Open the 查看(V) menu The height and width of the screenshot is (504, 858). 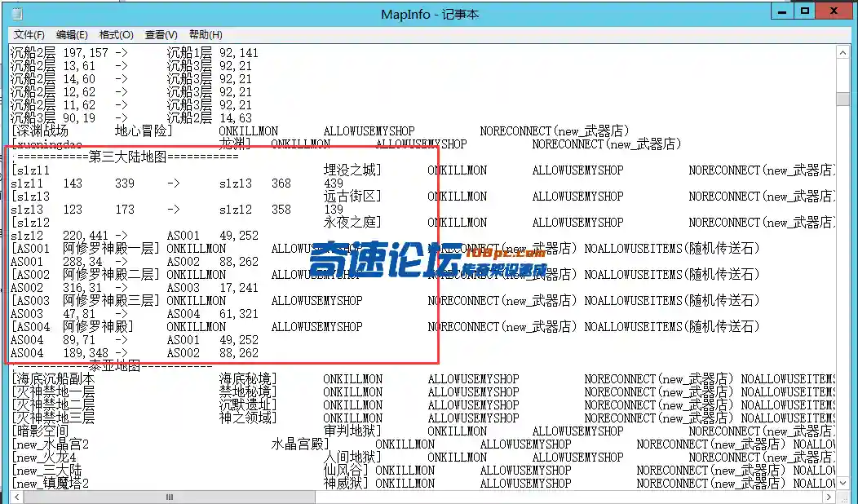click(161, 34)
